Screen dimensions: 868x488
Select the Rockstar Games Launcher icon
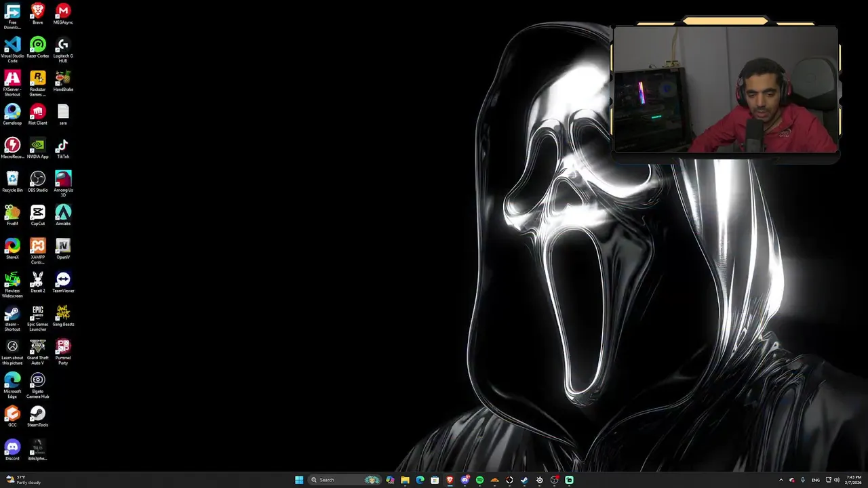tap(37, 84)
